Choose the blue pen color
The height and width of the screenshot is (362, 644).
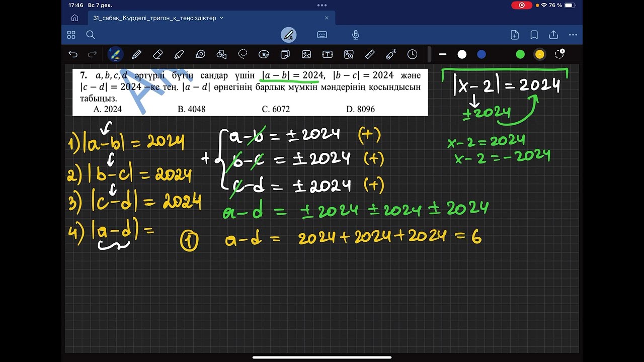[x=481, y=54]
